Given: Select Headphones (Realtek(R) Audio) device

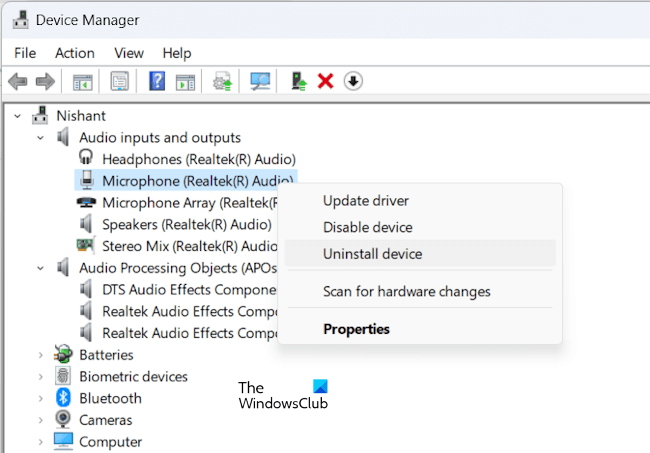Looking at the screenshot, I should click(x=198, y=159).
